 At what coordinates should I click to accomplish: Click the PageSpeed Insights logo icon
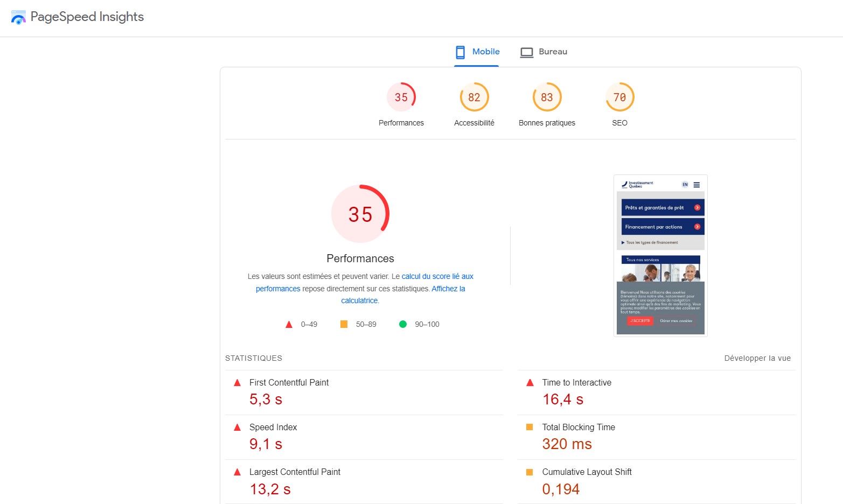point(18,18)
